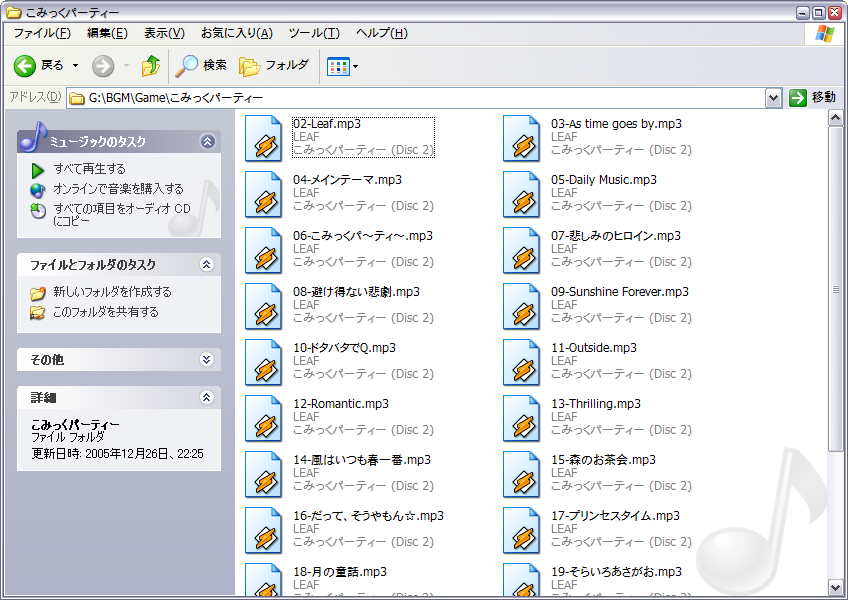Select the 13-Thrilling.mp3 file icon
Image resolution: width=848 pixels, height=603 pixels.
pyautogui.click(x=521, y=419)
